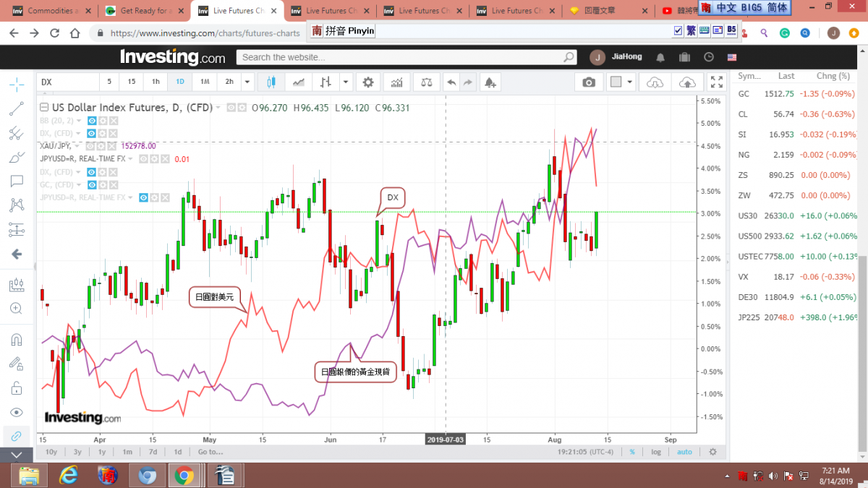Take a chart snapshot with the camera icon
Screen dimensions: 868x488
click(x=589, y=82)
